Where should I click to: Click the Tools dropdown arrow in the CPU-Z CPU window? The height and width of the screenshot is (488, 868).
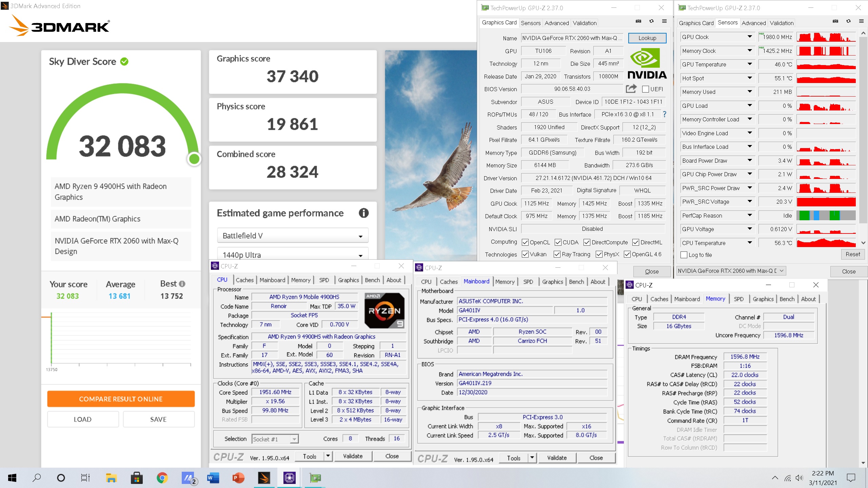[328, 456]
